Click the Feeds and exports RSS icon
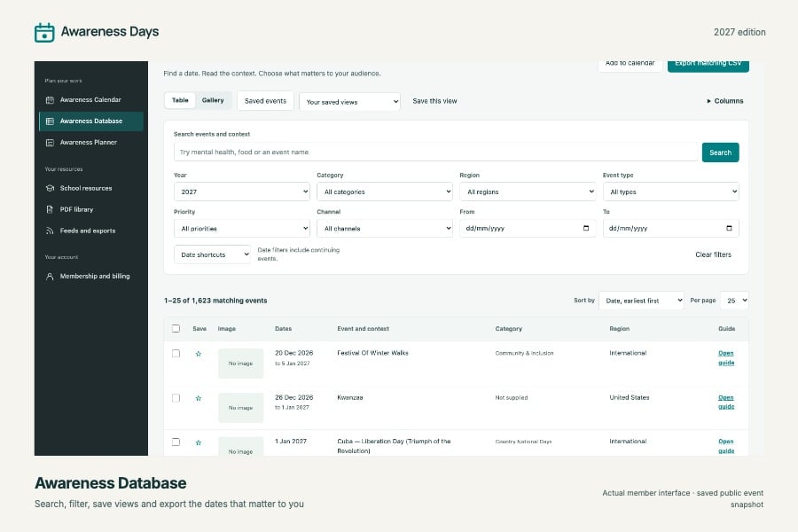Screen dimensions: 798x532 (x=50, y=231)
